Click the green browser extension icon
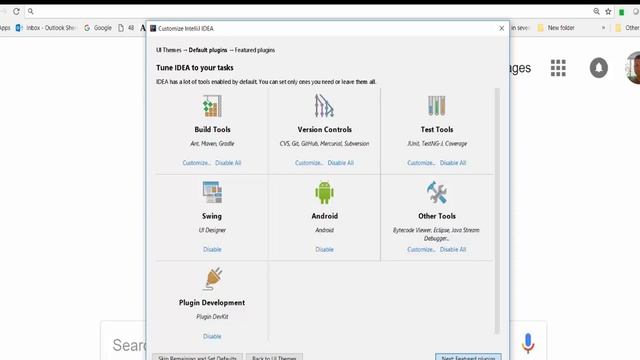This screenshot has height=360, width=640. [622, 12]
